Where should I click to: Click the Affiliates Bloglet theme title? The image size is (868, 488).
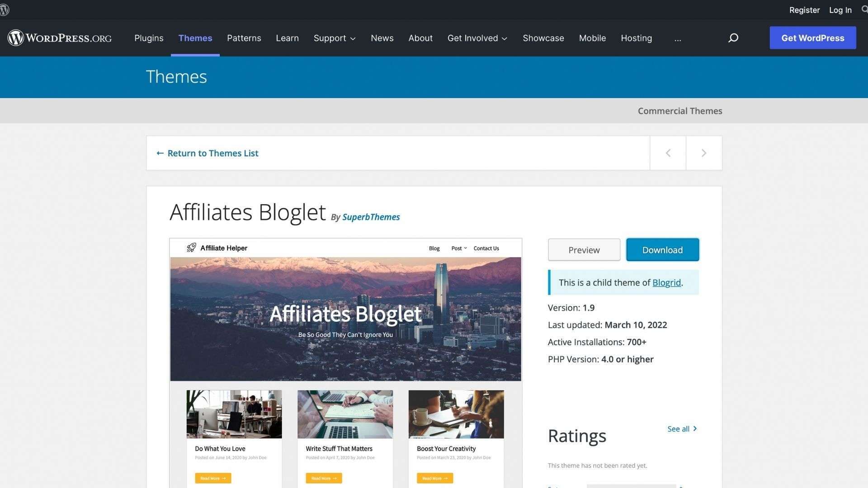pos(247,212)
